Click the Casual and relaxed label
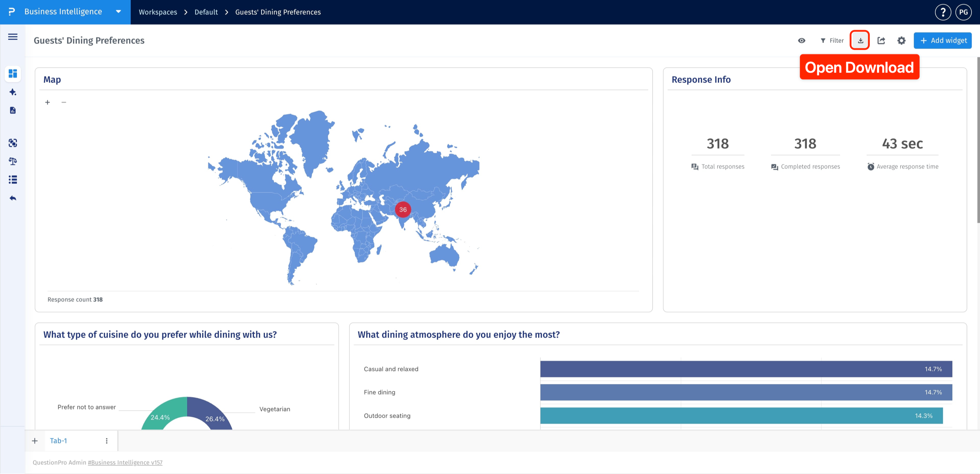The height and width of the screenshot is (474, 980). [391, 369]
